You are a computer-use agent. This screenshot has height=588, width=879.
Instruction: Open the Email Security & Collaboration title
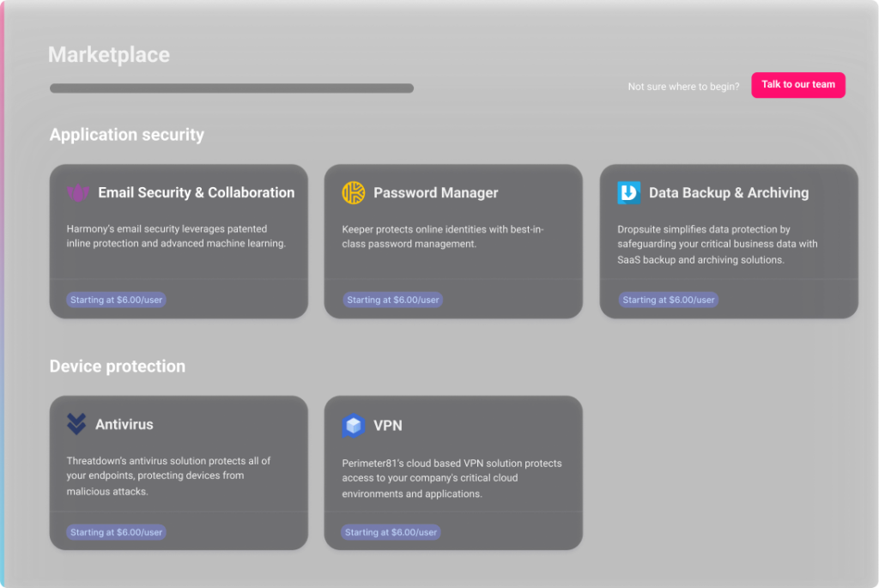196,193
